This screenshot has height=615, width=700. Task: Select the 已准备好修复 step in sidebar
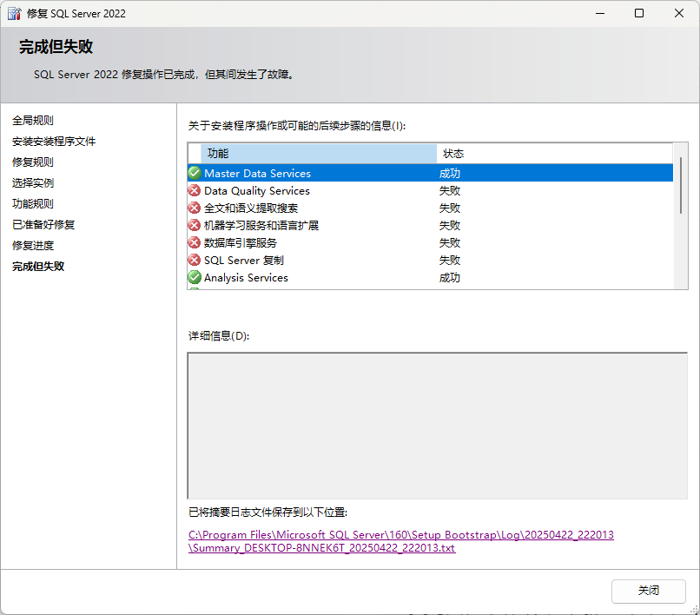(43, 225)
